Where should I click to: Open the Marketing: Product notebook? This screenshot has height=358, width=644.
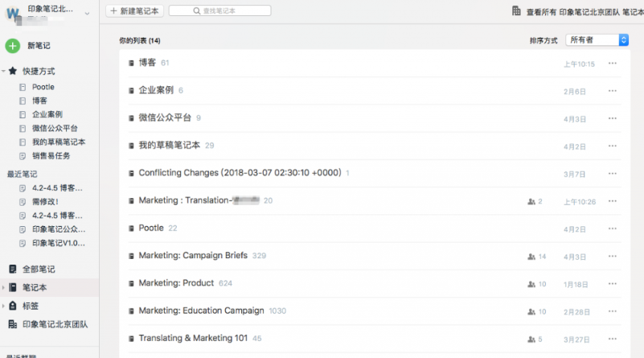click(x=176, y=283)
